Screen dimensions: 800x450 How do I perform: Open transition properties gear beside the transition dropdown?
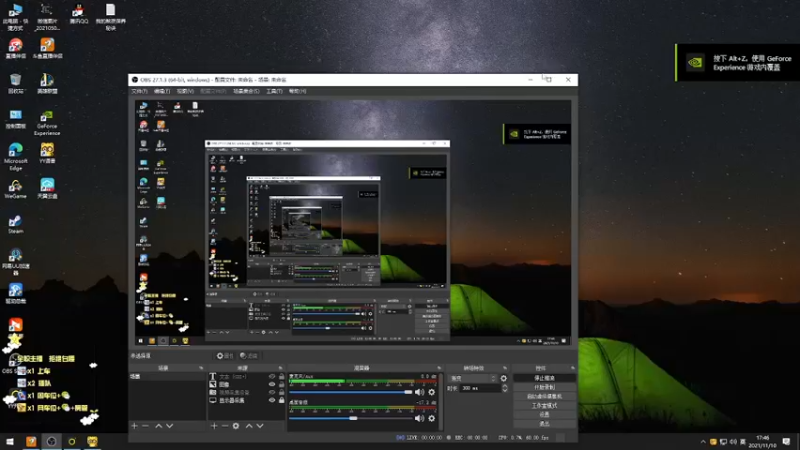504,378
